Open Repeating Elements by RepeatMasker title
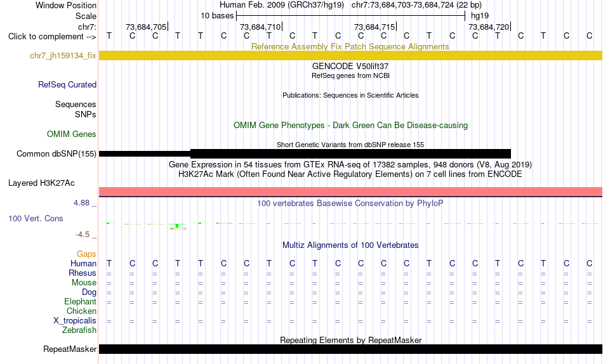The height and width of the screenshot is (364, 603). pyautogui.click(x=350, y=340)
